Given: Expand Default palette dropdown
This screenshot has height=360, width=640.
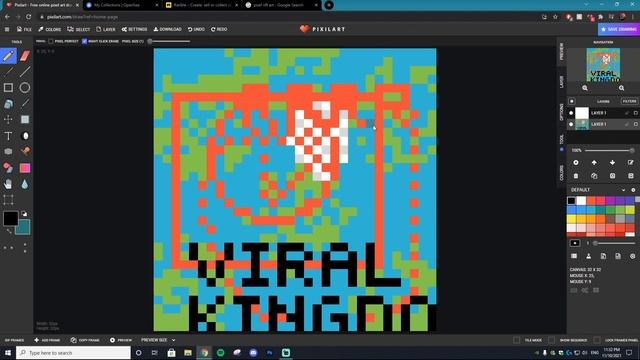Looking at the screenshot, I should tap(623, 190).
